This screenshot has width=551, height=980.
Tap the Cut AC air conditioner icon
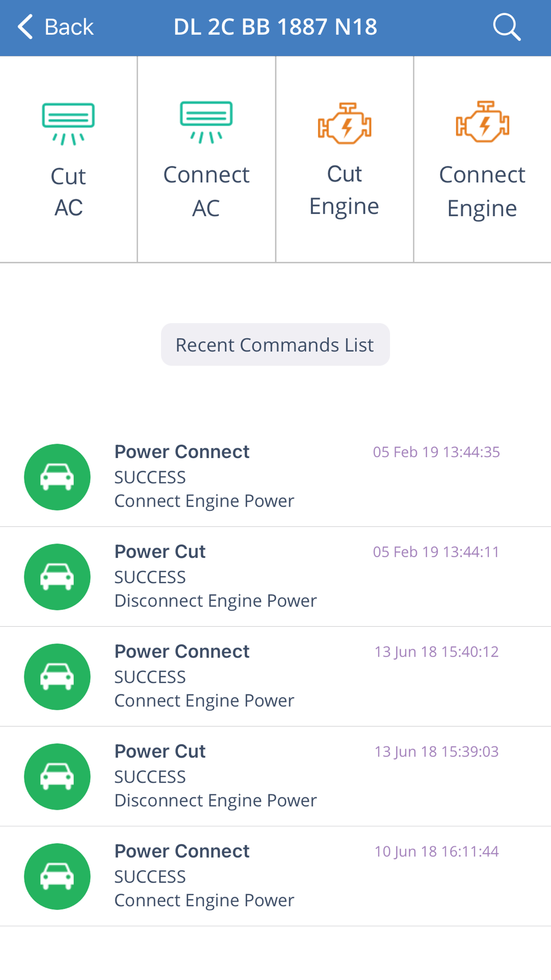pyautogui.click(x=68, y=123)
